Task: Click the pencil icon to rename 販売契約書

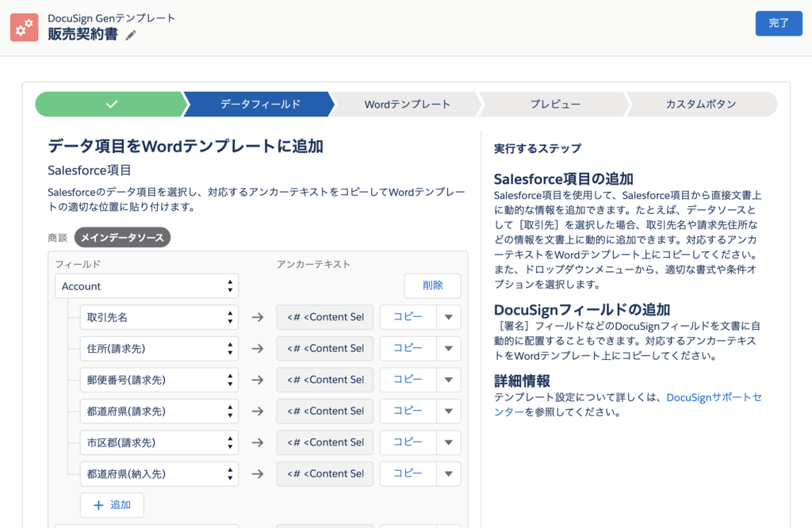Action: (x=131, y=35)
